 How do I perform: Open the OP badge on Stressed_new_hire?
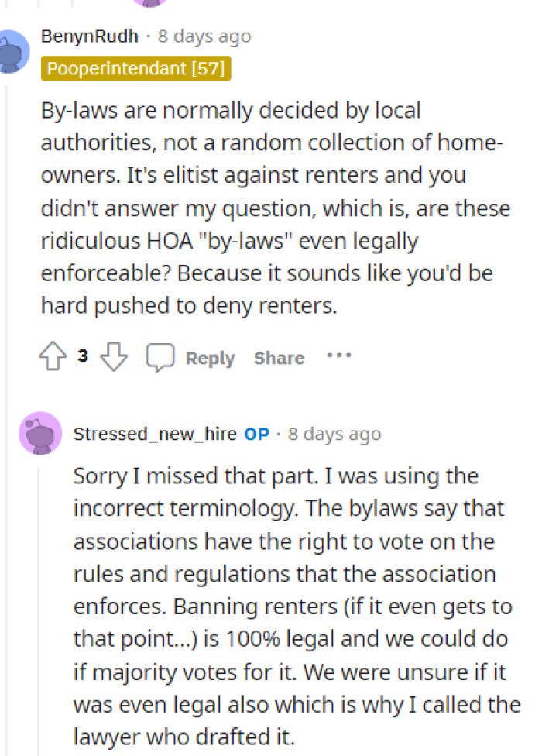tap(254, 434)
